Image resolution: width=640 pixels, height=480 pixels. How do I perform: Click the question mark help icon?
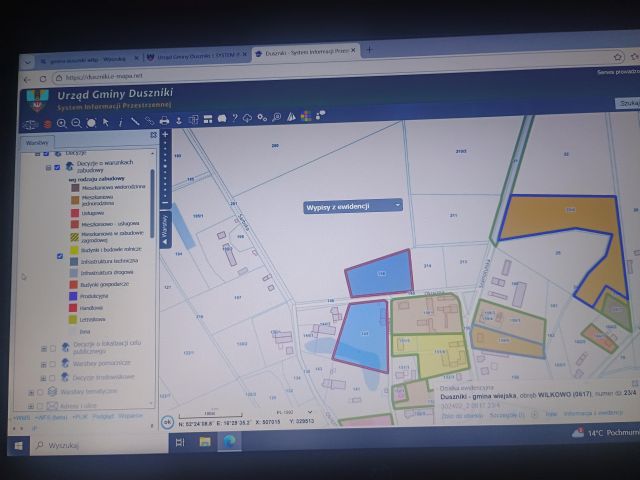click(x=235, y=118)
